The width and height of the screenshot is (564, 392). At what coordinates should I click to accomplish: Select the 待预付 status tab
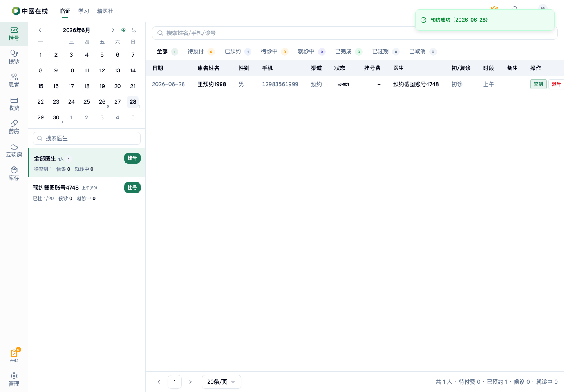point(201,51)
